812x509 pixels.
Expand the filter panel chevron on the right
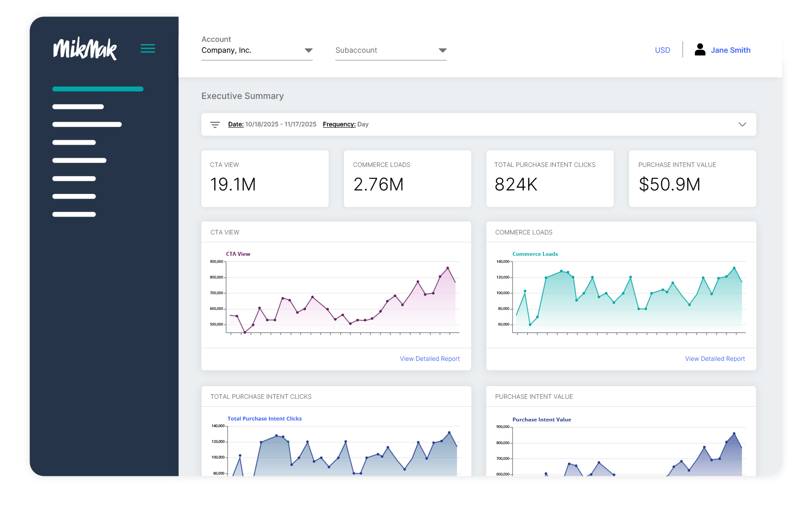(x=742, y=124)
